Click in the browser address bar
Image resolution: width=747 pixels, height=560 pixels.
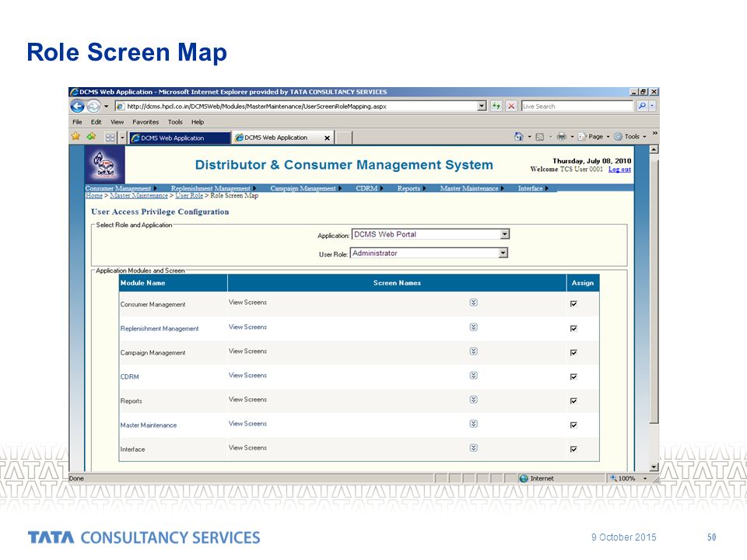point(301,107)
